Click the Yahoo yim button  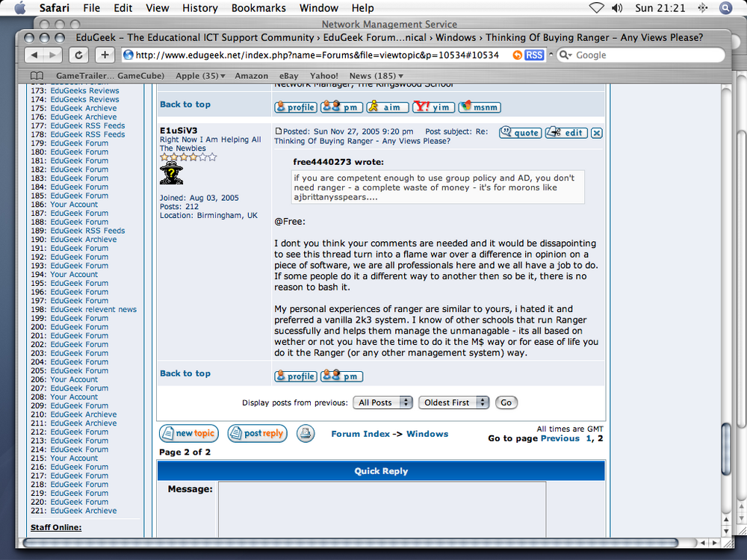click(x=433, y=107)
